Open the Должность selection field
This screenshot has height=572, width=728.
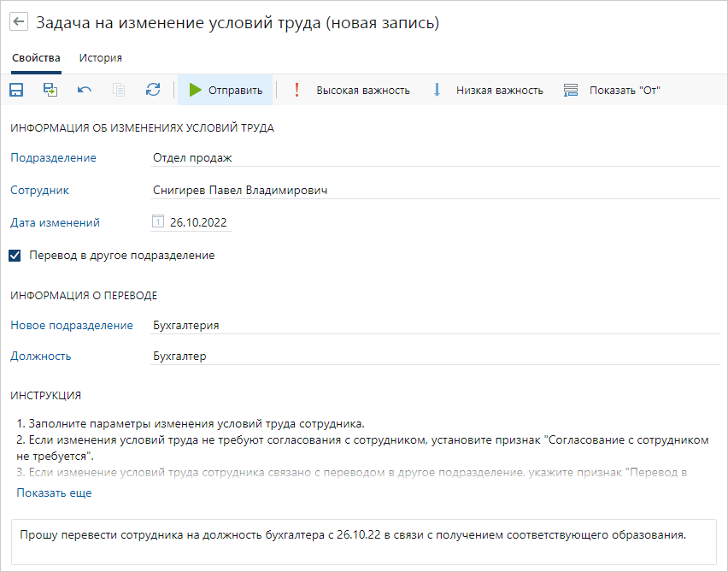(342, 357)
